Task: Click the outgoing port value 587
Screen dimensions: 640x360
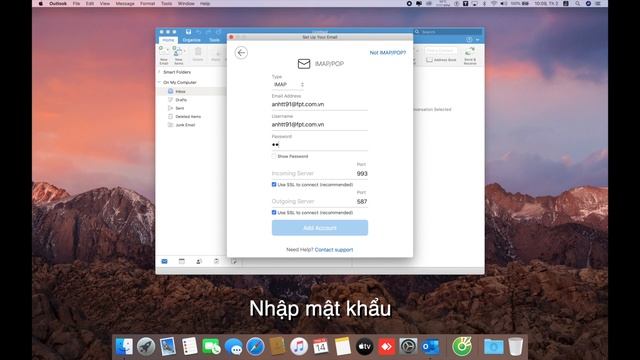Action: click(x=362, y=202)
